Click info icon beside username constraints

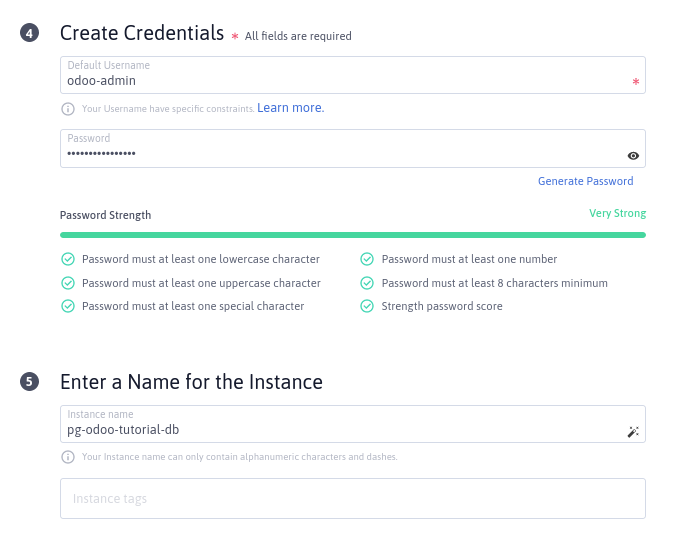(68, 108)
